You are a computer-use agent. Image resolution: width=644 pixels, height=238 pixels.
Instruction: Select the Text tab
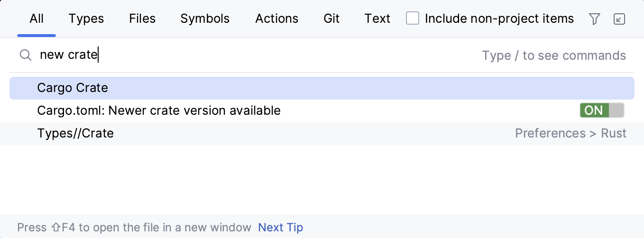coord(377,19)
